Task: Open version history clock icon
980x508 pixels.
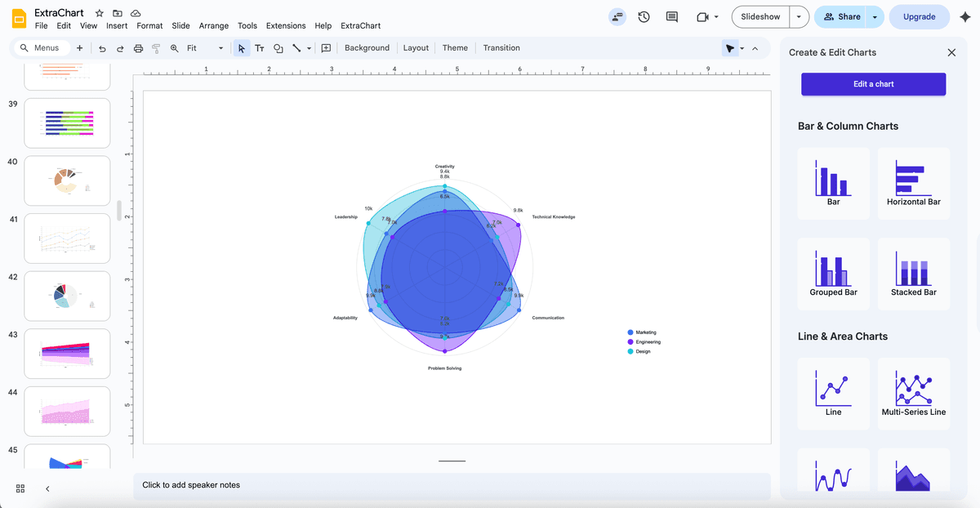Action: tap(644, 16)
